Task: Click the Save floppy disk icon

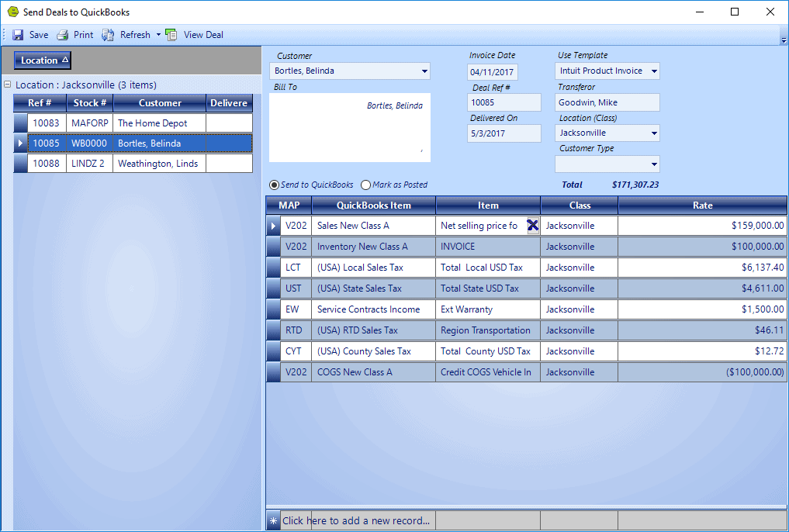Action: tap(18, 35)
